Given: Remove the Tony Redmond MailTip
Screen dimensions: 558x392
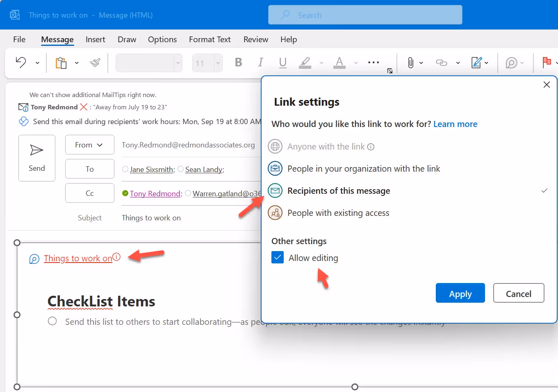Looking at the screenshot, I should 84,107.
